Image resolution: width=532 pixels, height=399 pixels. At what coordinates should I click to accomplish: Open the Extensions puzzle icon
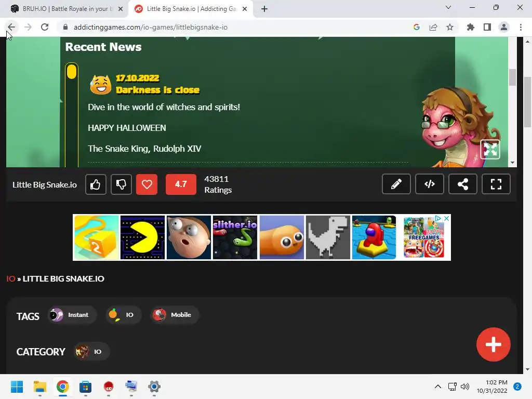coord(471,27)
